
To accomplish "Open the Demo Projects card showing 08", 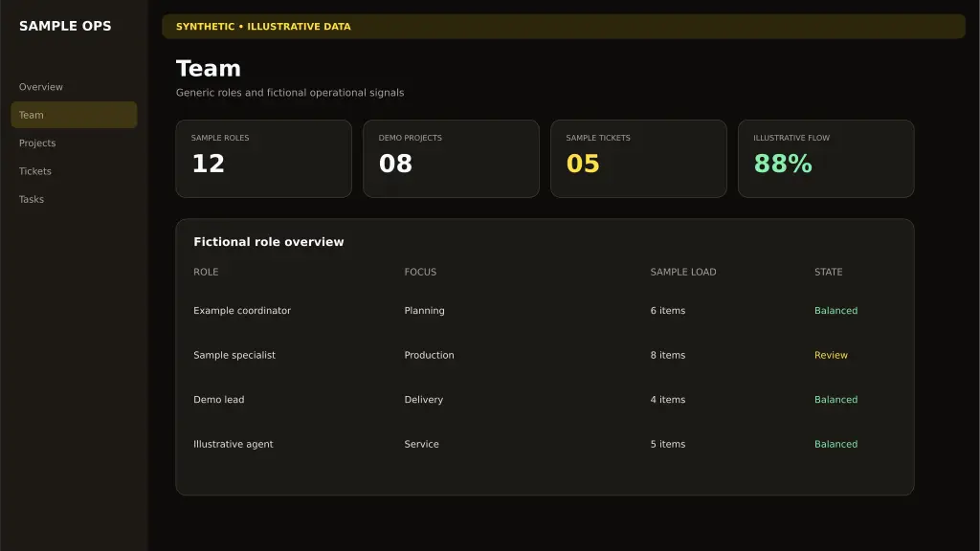I will point(452,159).
